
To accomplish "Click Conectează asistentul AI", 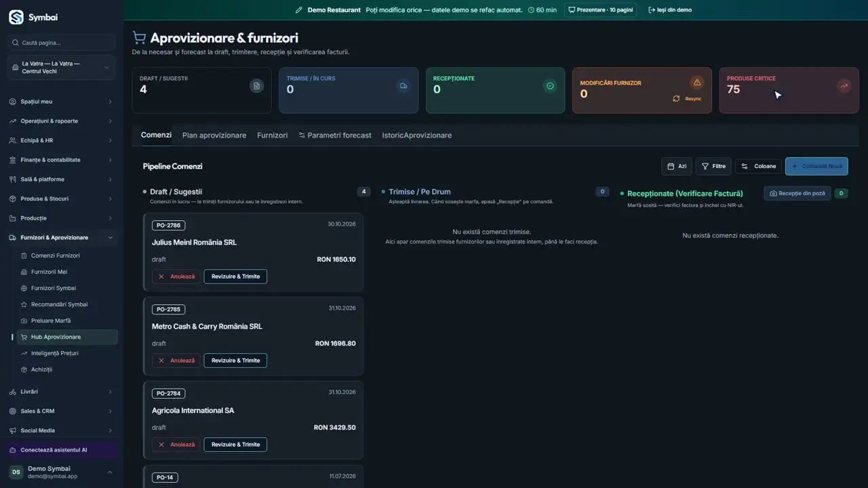I will 61,450.
